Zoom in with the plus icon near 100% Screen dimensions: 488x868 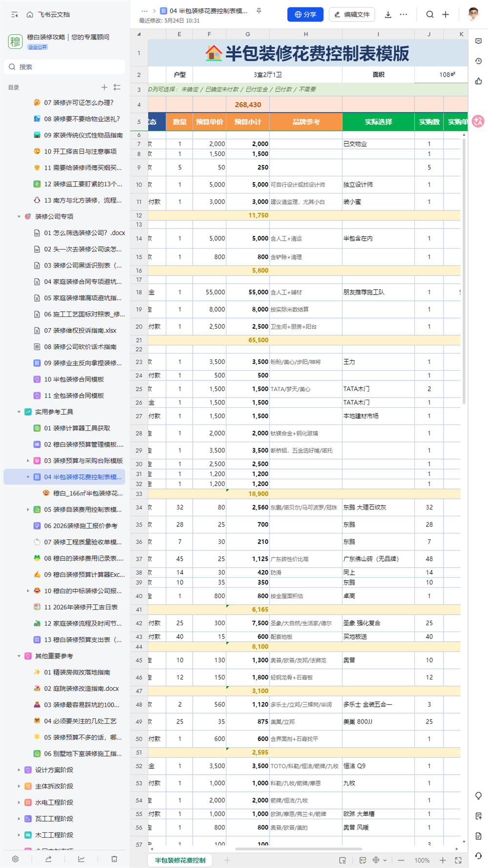click(443, 860)
